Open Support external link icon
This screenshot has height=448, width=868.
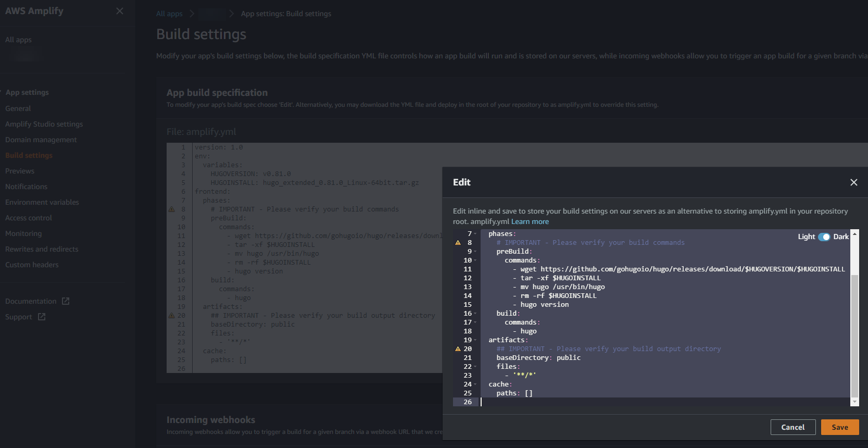coord(42,317)
